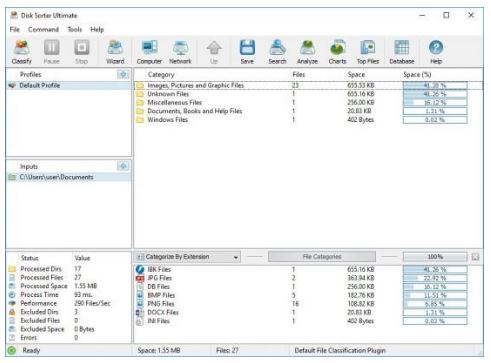The width and height of the screenshot is (491, 363).
Task: Show the Charts view
Action: pos(337,52)
